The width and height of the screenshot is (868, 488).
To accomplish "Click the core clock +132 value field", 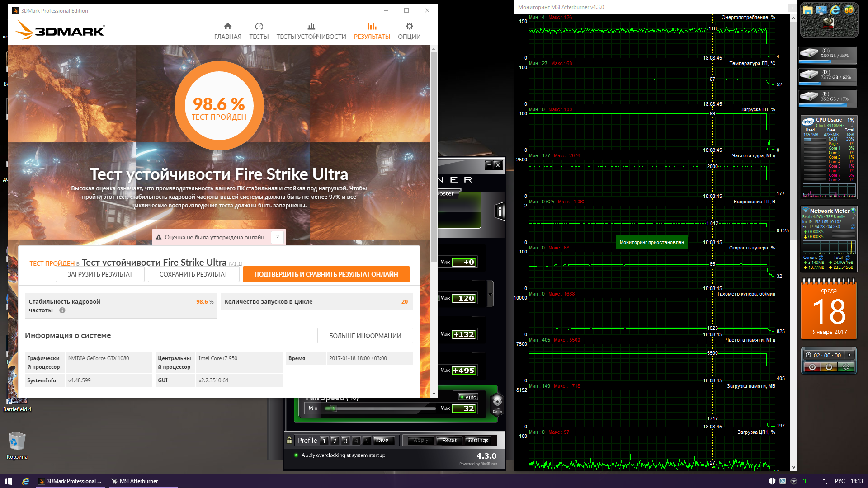I will coord(464,334).
